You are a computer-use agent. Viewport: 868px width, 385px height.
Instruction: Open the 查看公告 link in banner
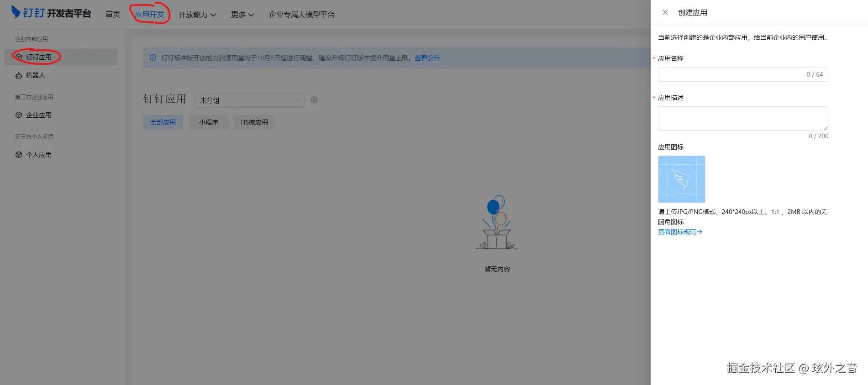(x=427, y=58)
